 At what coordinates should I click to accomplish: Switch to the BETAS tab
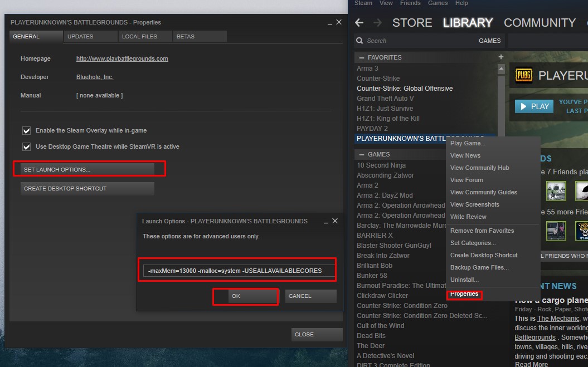point(200,36)
